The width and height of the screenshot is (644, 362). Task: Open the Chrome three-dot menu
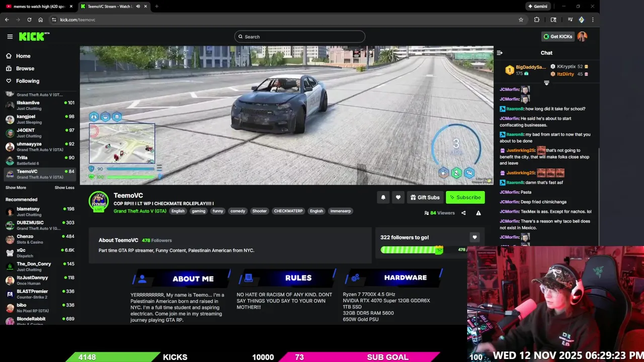[x=593, y=20]
